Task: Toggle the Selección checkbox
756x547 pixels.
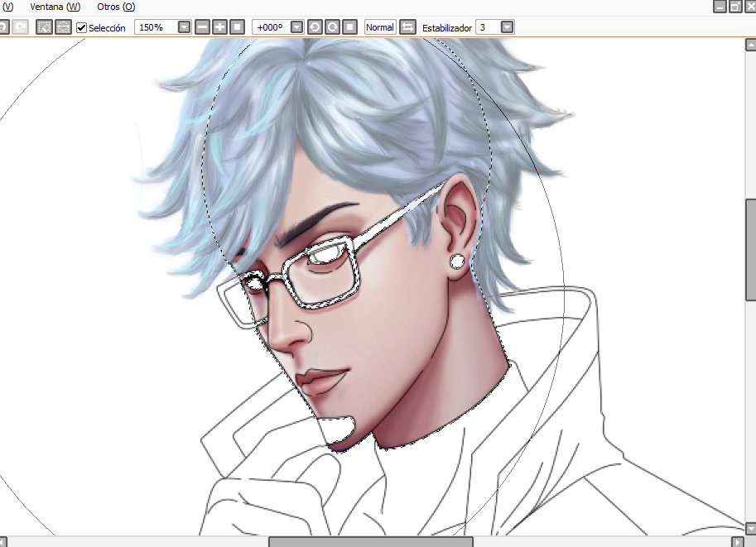Action: tap(81, 27)
